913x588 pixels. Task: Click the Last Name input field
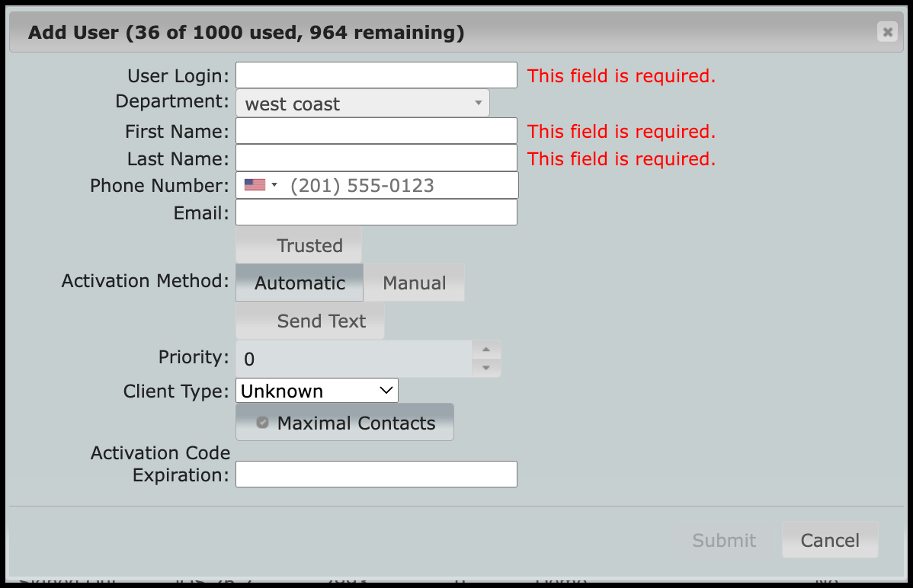tap(376, 158)
